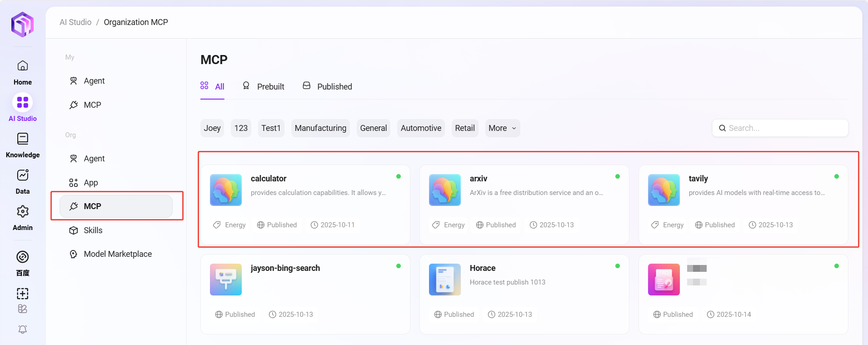
Task: Switch to the Published tab
Action: (x=327, y=86)
